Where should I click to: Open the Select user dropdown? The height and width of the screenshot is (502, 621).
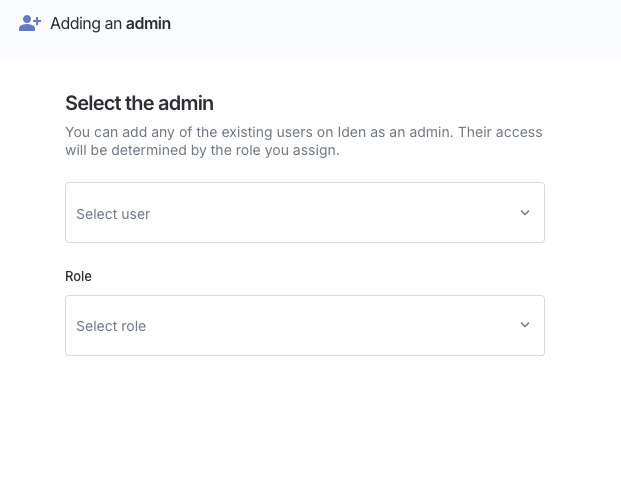tap(304, 212)
